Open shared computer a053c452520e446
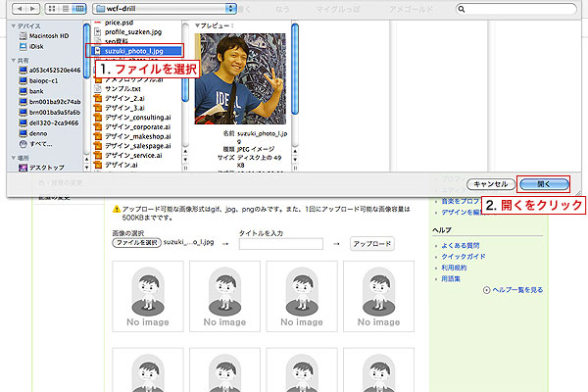Viewport: 588px width, 392px height. click(x=50, y=71)
